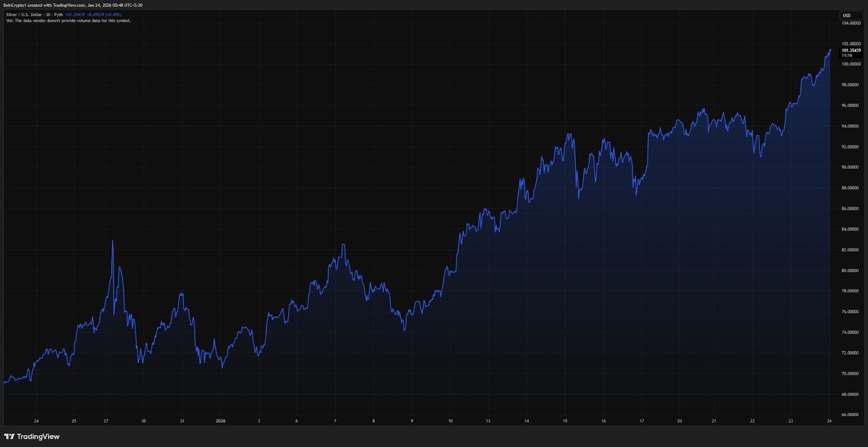Image resolution: width=868 pixels, height=447 pixels.
Task: Click the TradingView logo icon
Action: (9, 437)
